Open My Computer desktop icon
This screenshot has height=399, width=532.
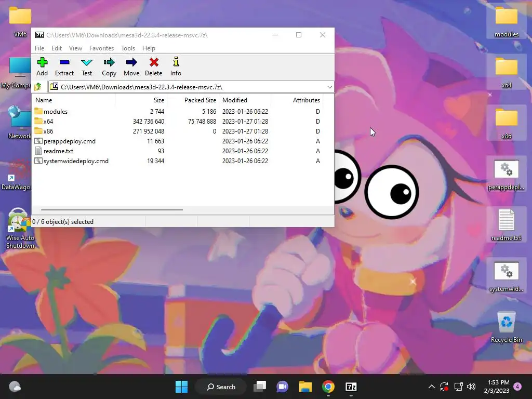tap(16, 73)
